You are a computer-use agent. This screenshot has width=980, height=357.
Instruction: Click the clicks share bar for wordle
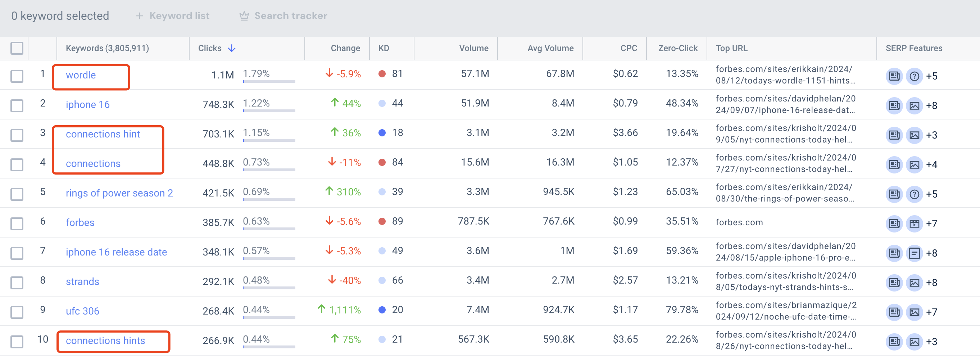tap(269, 81)
